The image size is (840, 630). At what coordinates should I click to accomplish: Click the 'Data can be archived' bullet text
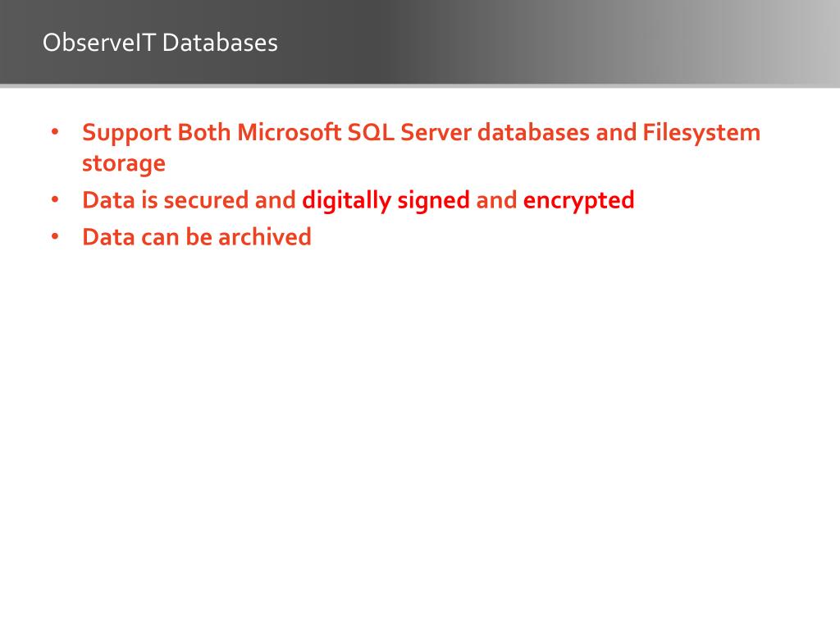click(197, 237)
